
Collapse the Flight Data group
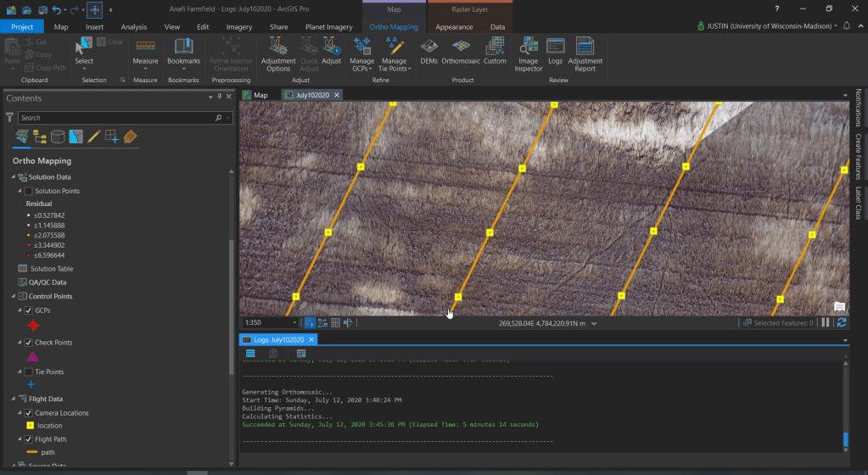[14, 399]
